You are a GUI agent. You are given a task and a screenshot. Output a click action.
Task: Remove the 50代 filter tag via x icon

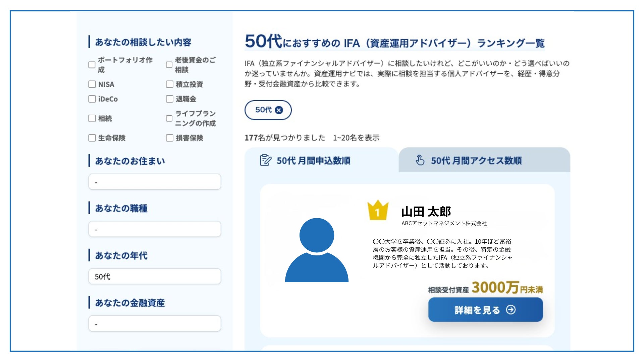tap(279, 110)
